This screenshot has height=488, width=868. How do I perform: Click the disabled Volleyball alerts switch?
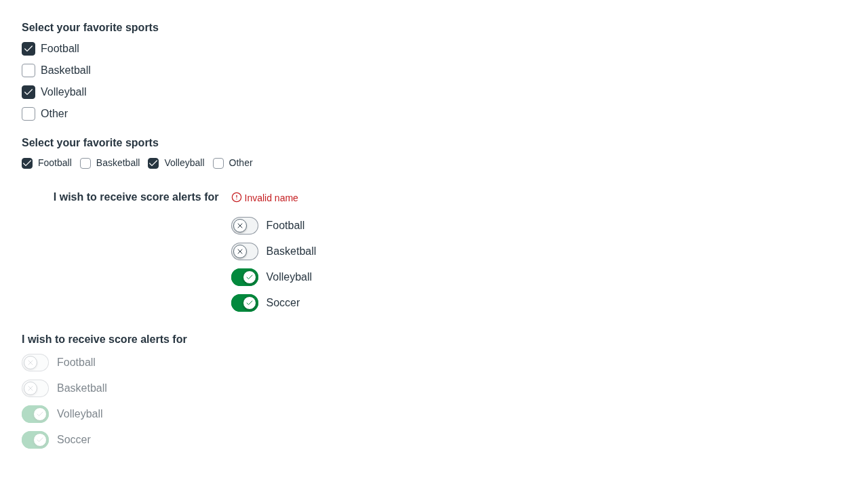click(x=35, y=414)
